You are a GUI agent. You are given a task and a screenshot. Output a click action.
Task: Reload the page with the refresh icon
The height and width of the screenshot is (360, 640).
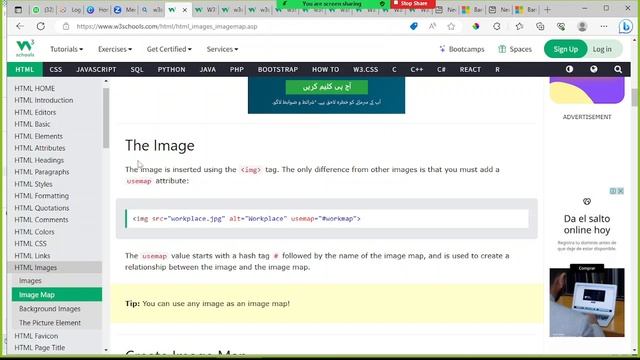(x=41, y=27)
